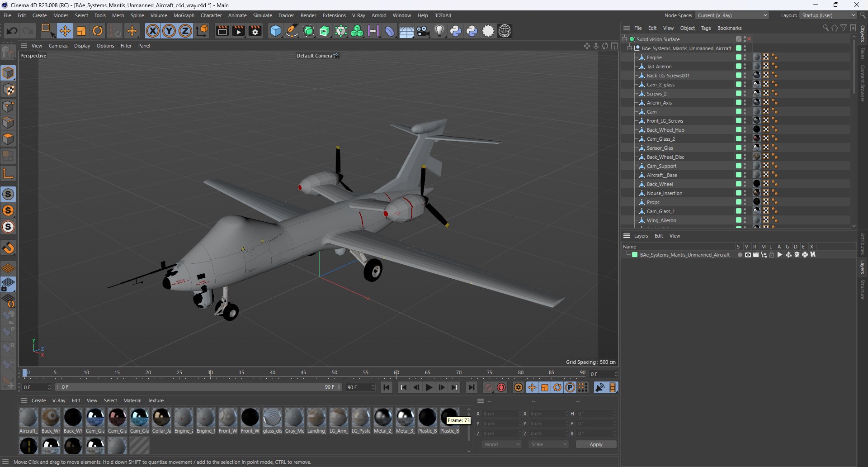Open the Cube primitive tool
Image resolution: width=868 pixels, height=467 pixels.
pos(275,31)
